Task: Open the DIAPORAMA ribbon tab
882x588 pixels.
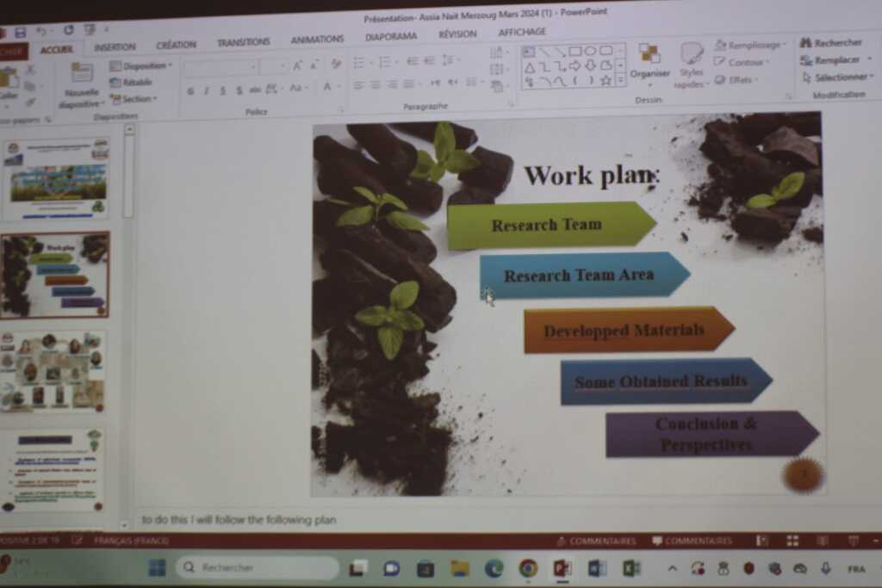Action: point(390,36)
